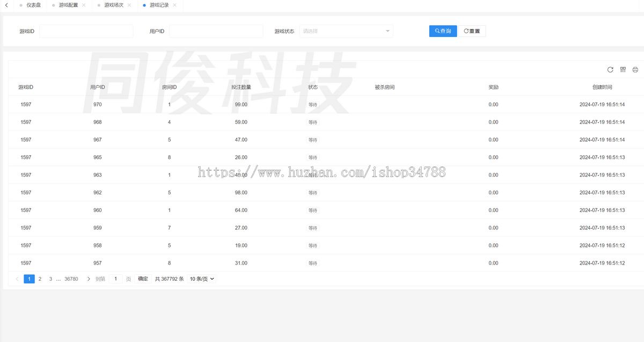Click the 用户ID column header
The width and height of the screenshot is (644, 342).
[97, 87]
